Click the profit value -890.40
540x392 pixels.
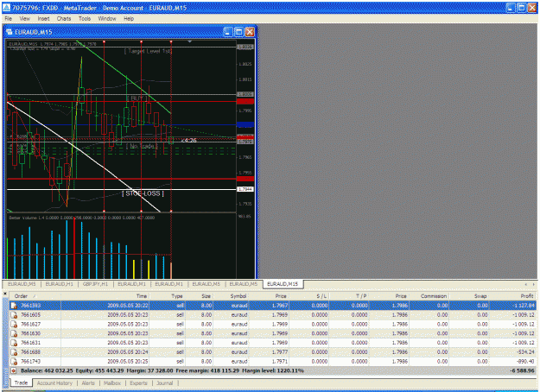pos(525,362)
